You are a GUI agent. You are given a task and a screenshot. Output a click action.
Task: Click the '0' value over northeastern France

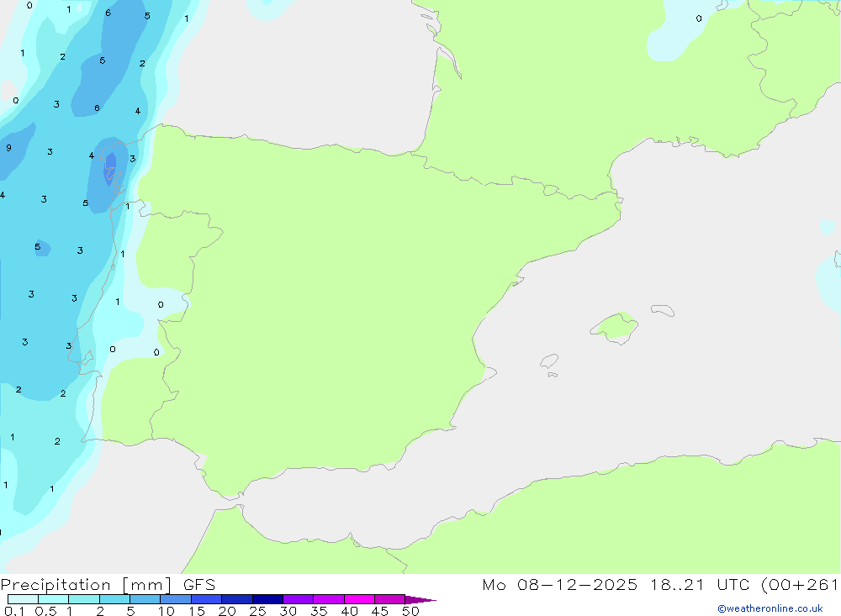pyautogui.click(x=698, y=18)
